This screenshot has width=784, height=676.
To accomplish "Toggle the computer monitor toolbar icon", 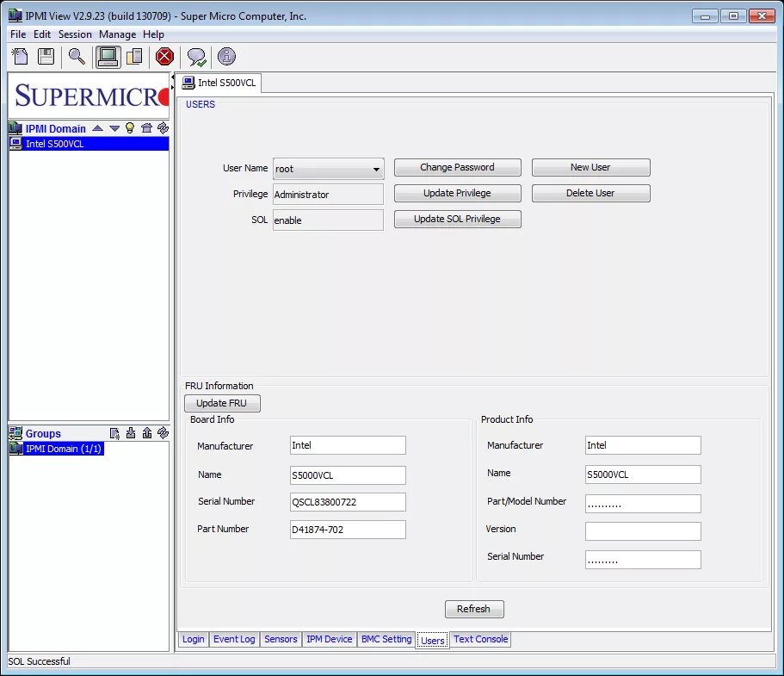I will point(108,57).
